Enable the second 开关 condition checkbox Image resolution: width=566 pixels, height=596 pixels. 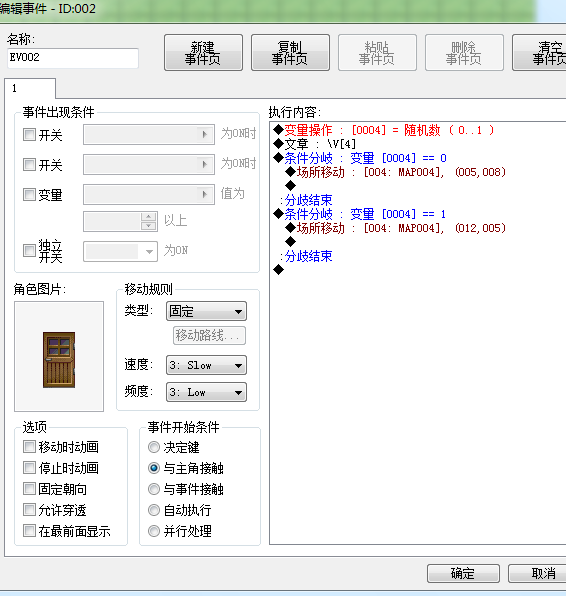29,164
